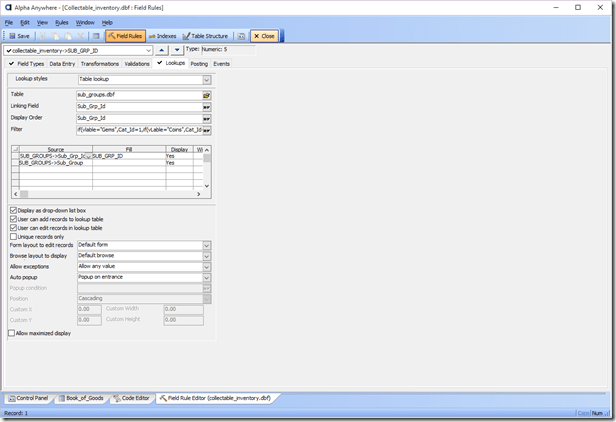
Task: Switch to Code Editor window tab
Action: pyautogui.click(x=132, y=398)
